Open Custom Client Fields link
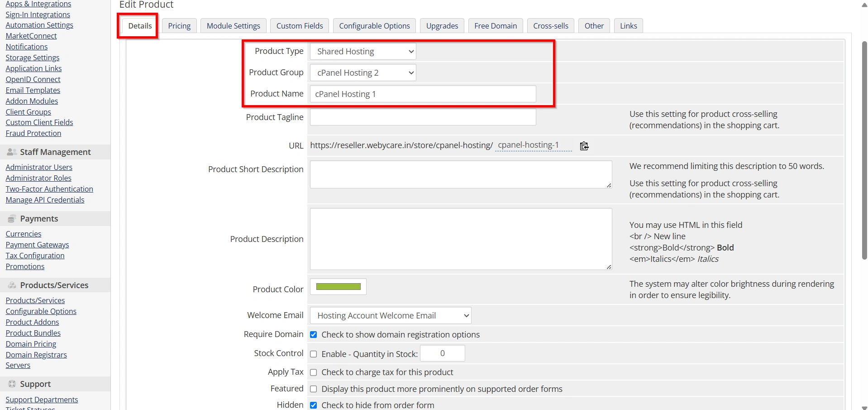The width and height of the screenshot is (868, 410). coord(39,122)
